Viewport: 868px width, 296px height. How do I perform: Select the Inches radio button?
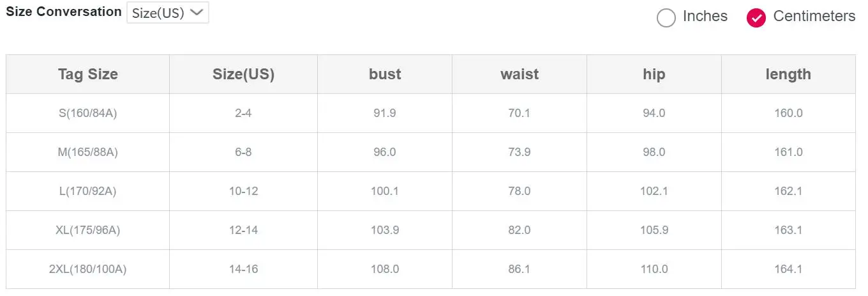coord(666,18)
